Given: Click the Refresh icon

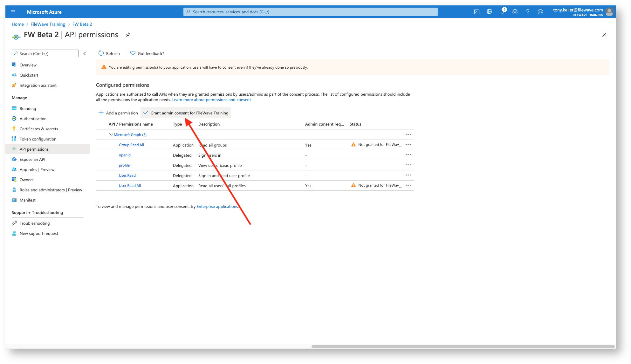Looking at the screenshot, I should click(x=100, y=53).
